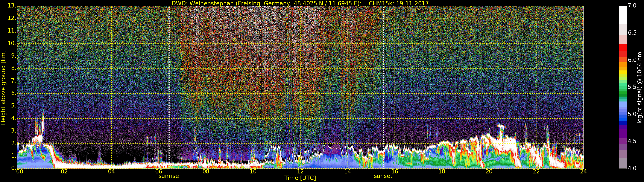Click the colorbar tick value '6.5'
644x182 pixels.
tap(632, 33)
